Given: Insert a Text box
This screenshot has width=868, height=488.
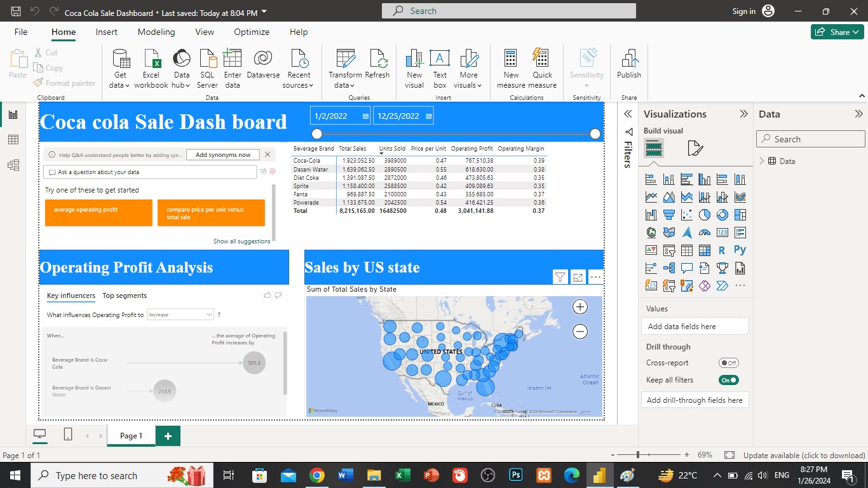Looking at the screenshot, I should click(440, 69).
